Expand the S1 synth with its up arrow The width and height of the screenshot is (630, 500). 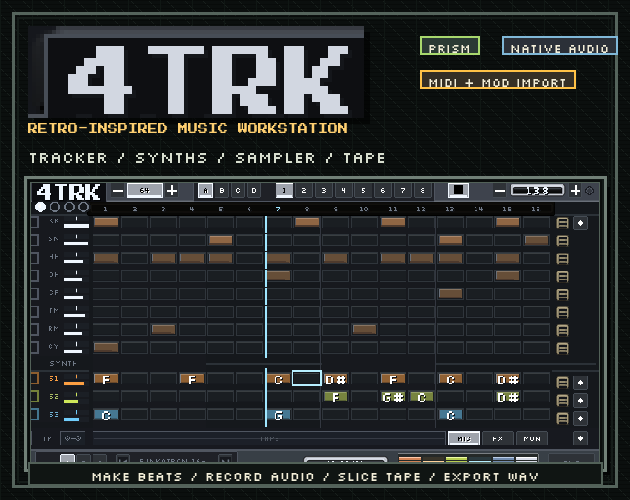(580, 382)
